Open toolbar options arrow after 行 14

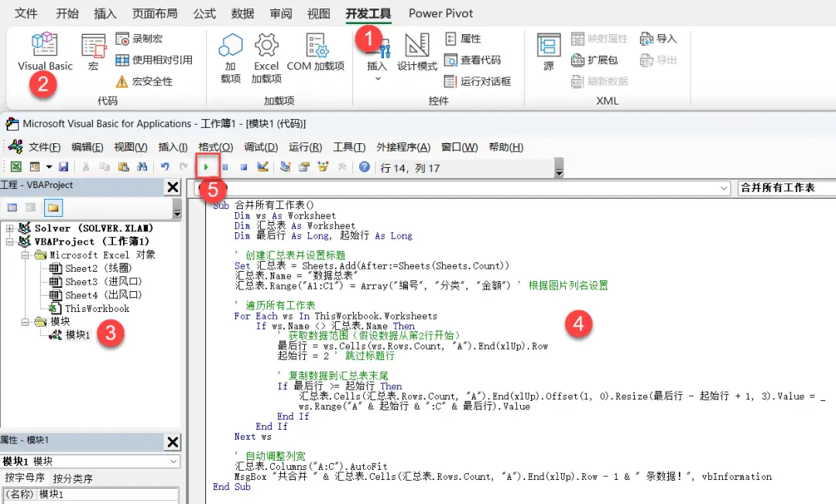(559, 168)
